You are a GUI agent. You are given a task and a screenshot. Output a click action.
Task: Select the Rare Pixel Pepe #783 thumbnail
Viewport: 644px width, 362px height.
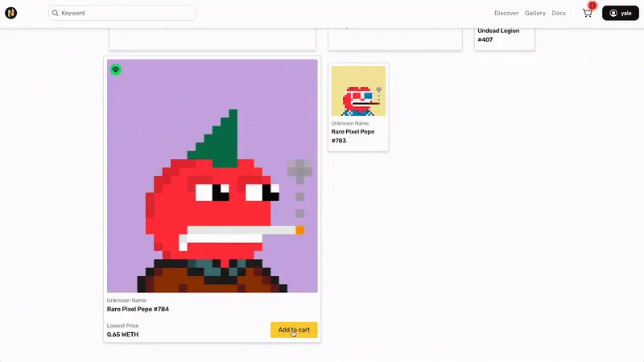[358, 91]
